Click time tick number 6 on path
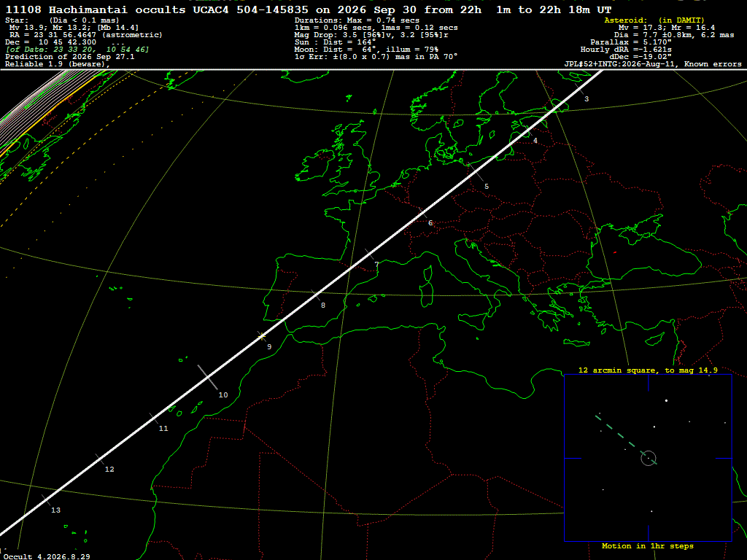The height and width of the screenshot is (560, 747). pyautogui.click(x=430, y=223)
